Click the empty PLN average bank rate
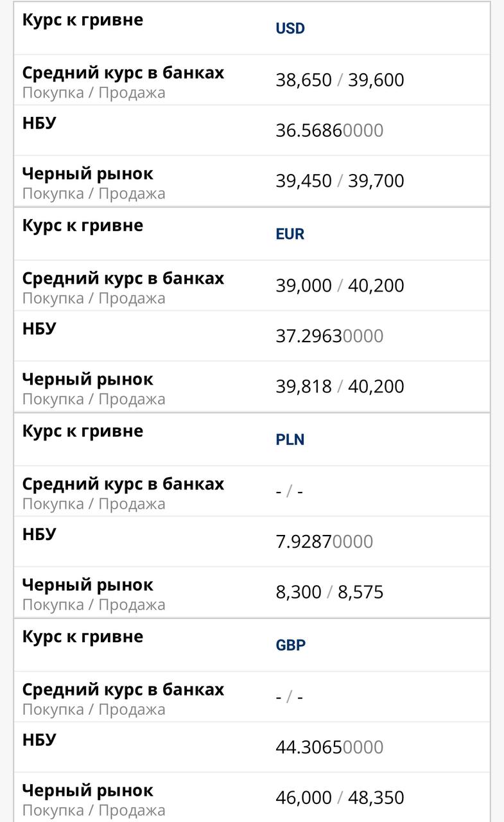The height and width of the screenshot is (822, 504). (x=289, y=491)
